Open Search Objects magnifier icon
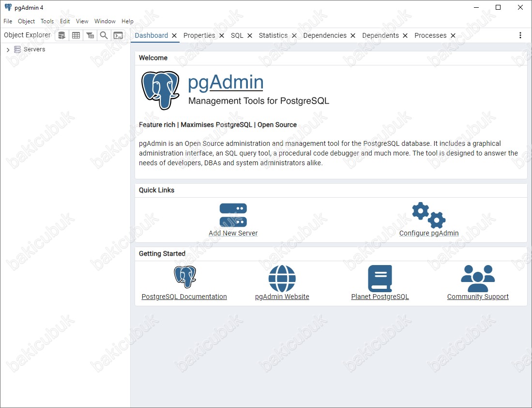Image resolution: width=532 pixels, height=408 pixels. pyautogui.click(x=104, y=35)
